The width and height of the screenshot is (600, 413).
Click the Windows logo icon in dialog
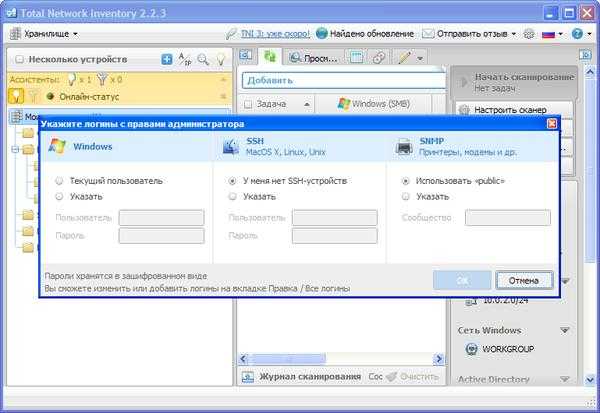click(x=57, y=147)
